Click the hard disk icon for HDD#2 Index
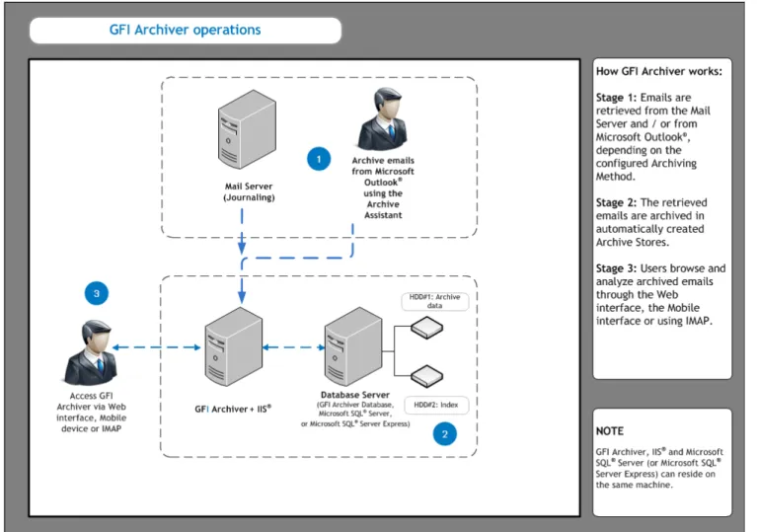 click(426, 376)
